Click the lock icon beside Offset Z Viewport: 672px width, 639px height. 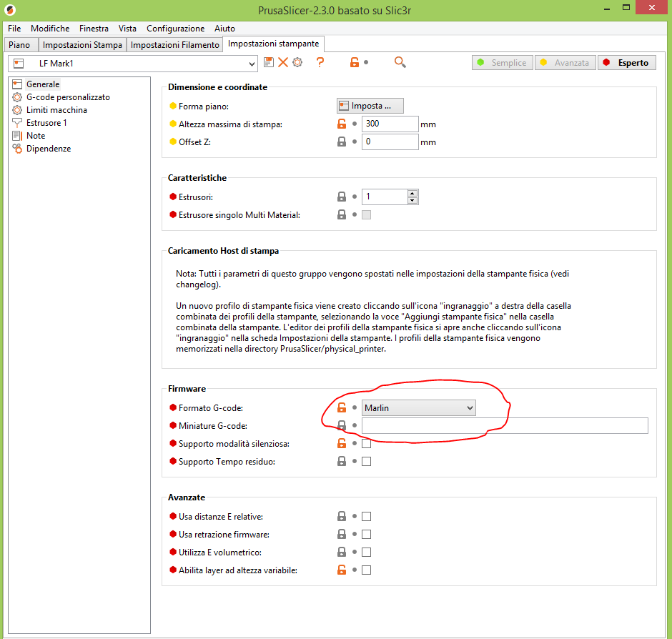[x=342, y=142]
